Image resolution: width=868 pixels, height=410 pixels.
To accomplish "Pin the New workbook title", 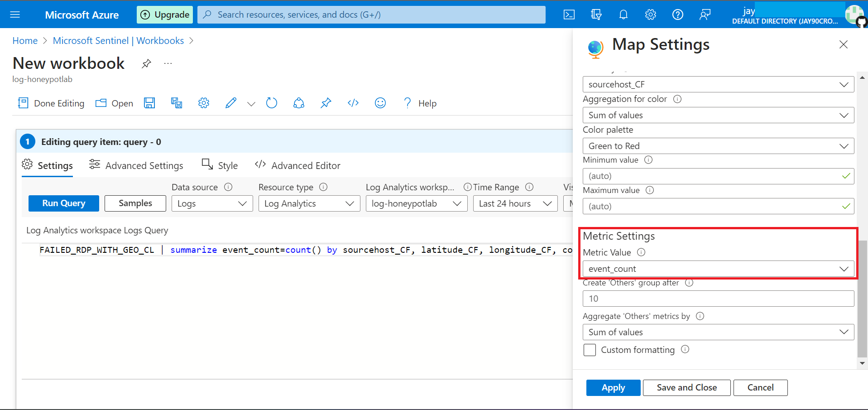I will tap(146, 63).
